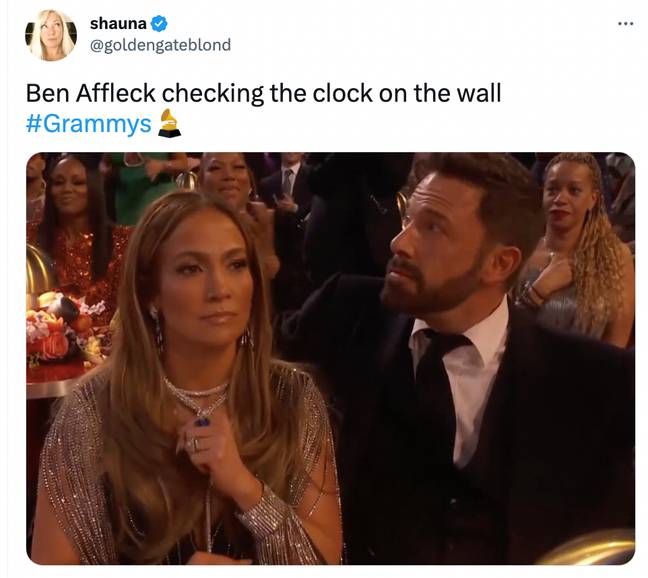Select the tweet text about the clock
This screenshot has height=578, width=648.
pos(263,93)
